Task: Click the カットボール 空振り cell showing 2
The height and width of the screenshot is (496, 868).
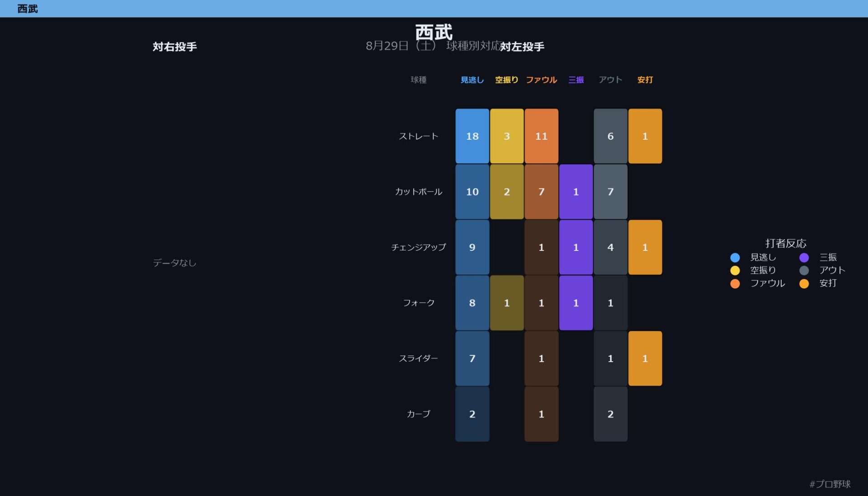Action: [507, 192]
